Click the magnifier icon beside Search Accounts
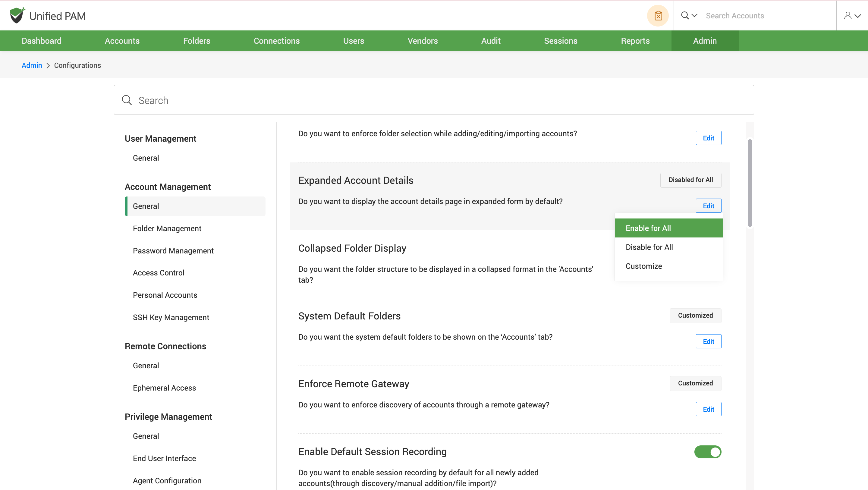This screenshot has width=868, height=490. pos(685,15)
